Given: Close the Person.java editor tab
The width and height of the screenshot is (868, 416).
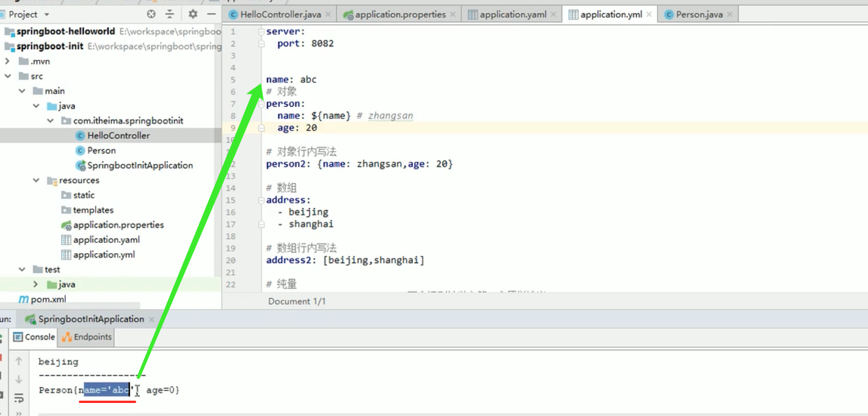Looking at the screenshot, I should click(730, 14).
